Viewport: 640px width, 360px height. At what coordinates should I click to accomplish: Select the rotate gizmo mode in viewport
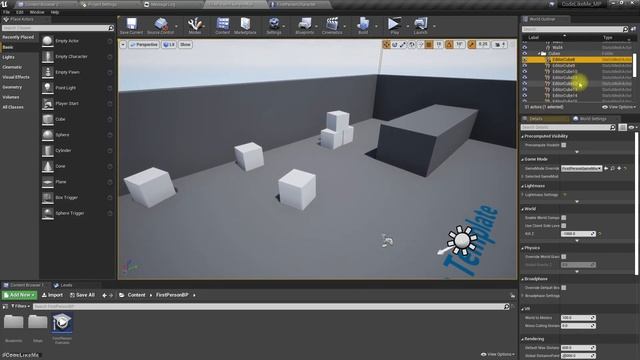pyautogui.click(x=395, y=44)
